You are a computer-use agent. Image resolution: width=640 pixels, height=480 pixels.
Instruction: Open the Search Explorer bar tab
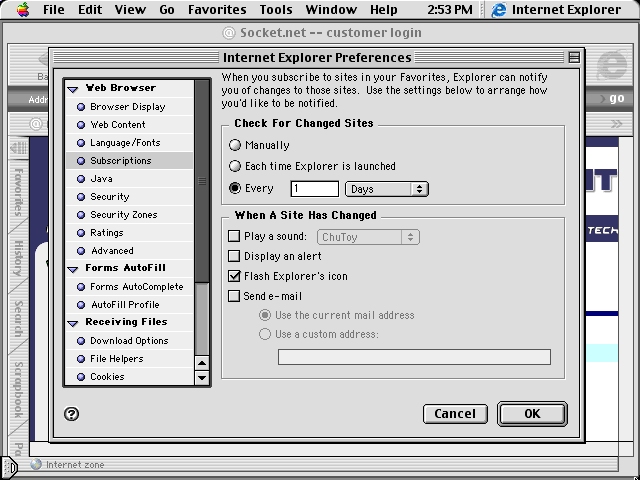pyautogui.click(x=18, y=319)
